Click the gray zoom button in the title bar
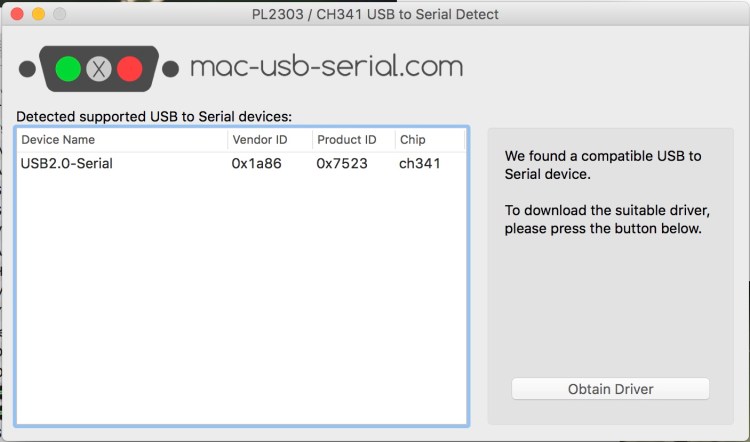The height and width of the screenshot is (442, 750). coord(59,15)
